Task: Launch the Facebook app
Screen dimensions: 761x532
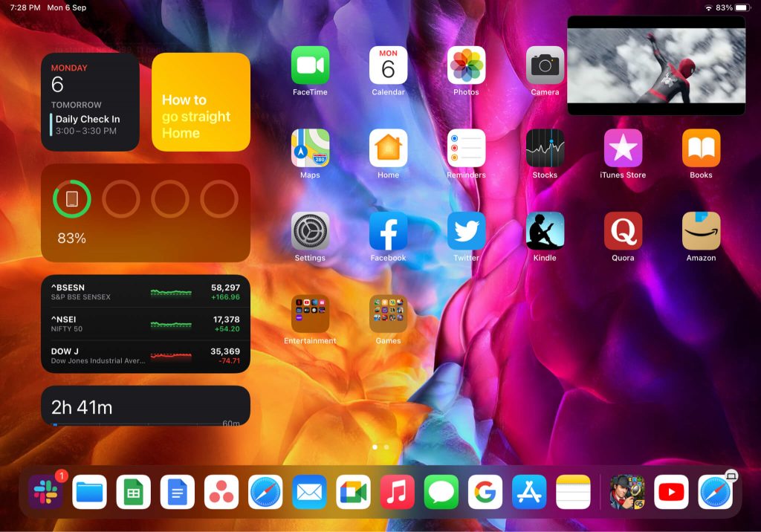Action: (x=388, y=231)
